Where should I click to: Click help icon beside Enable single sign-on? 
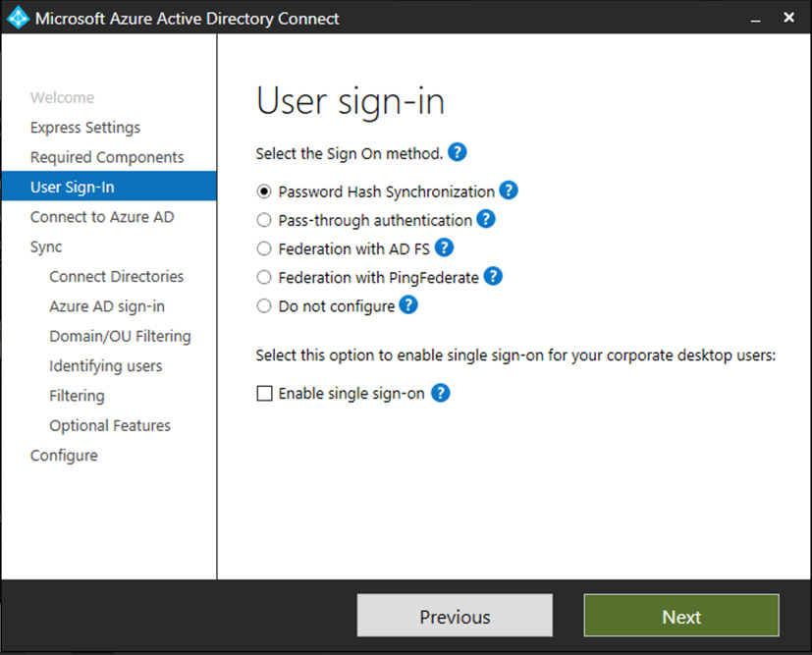pyautogui.click(x=441, y=393)
